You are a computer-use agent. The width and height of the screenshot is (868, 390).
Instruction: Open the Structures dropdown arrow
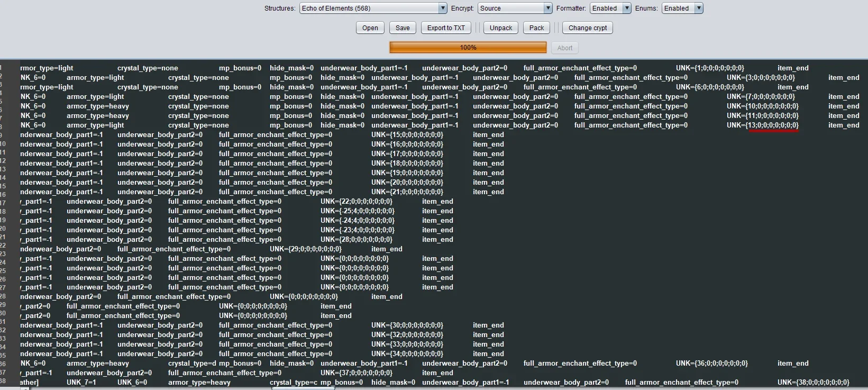443,8
